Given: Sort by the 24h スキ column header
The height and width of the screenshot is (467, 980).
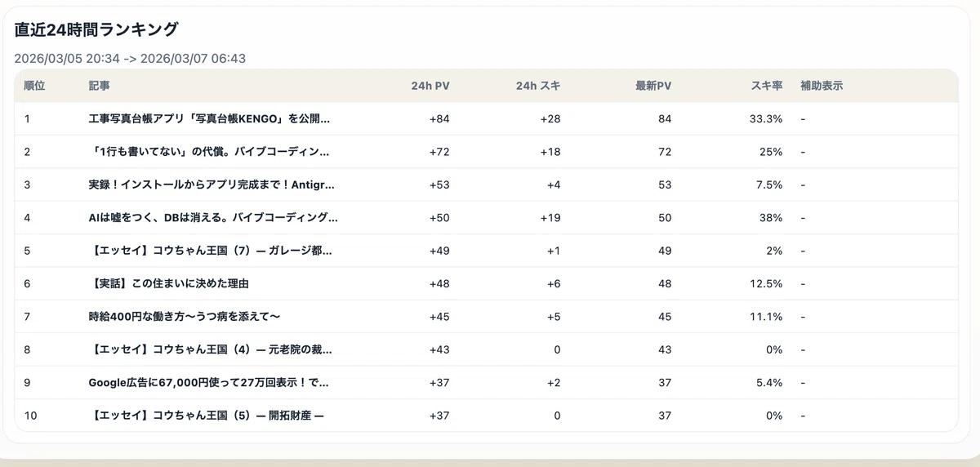Looking at the screenshot, I should coord(538,86).
